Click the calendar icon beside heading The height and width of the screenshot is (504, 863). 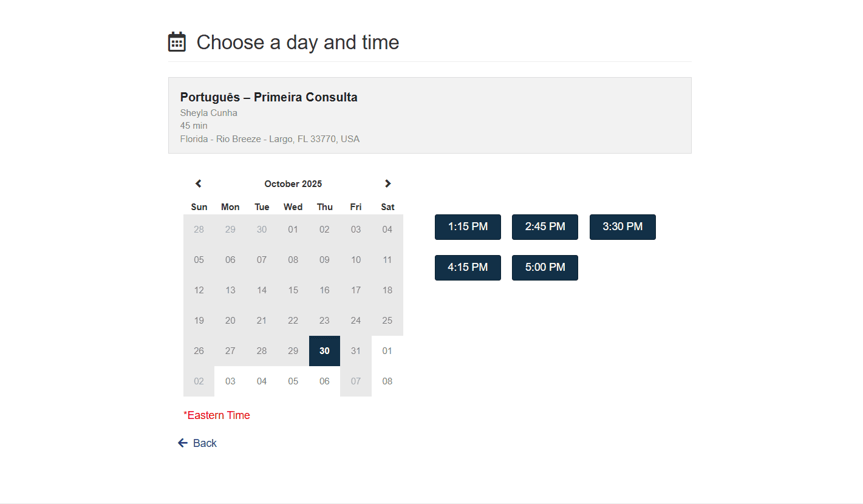pos(177,42)
